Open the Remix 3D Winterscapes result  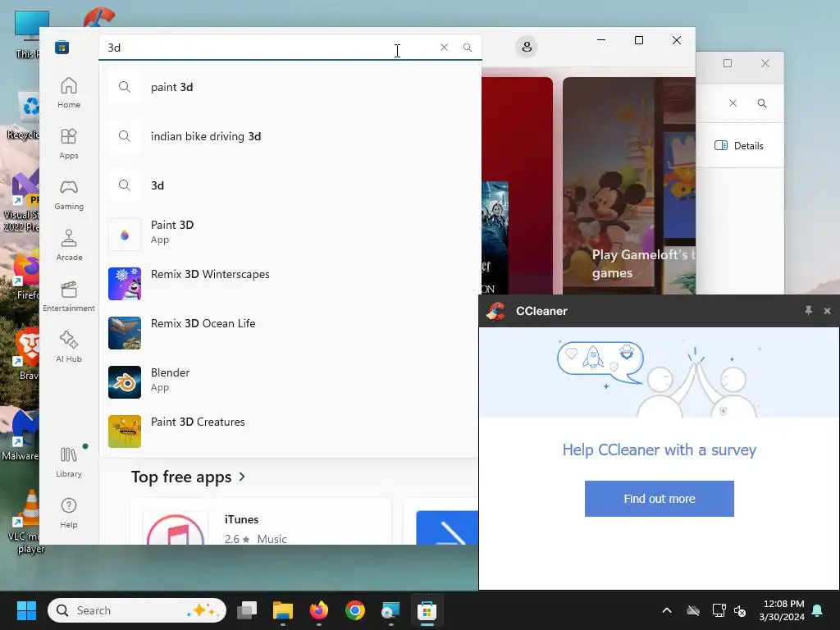(290, 283)
